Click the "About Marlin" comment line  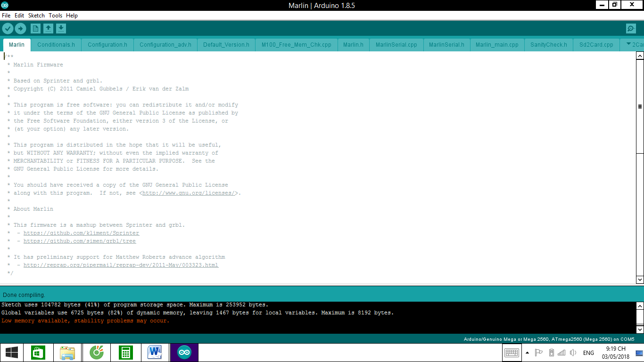tap(33, 209)
